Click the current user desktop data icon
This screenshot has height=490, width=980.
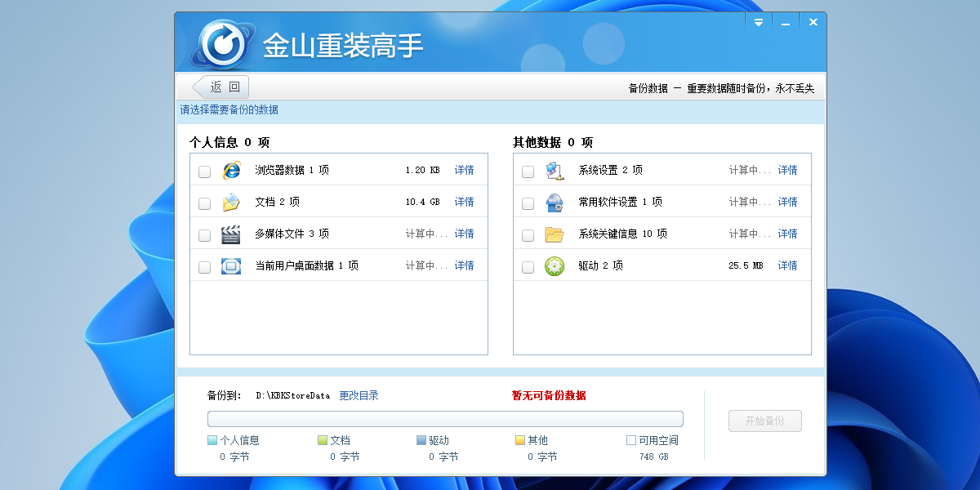coord(231,266)
